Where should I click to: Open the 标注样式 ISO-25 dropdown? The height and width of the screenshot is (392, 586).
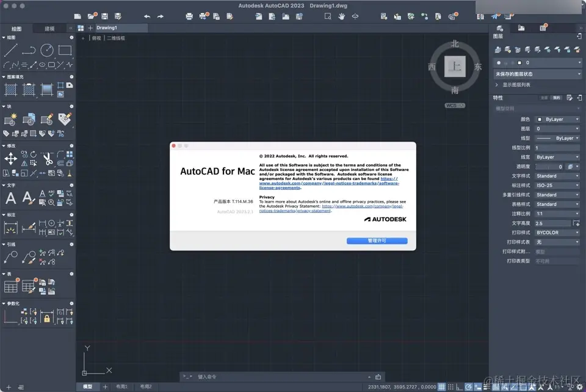(557, 186)
